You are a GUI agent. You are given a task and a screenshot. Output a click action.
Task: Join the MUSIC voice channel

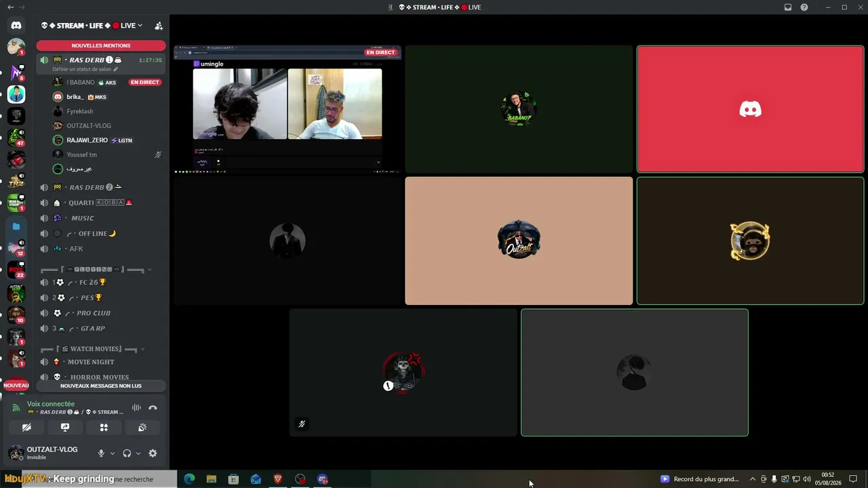click(101, 218)
